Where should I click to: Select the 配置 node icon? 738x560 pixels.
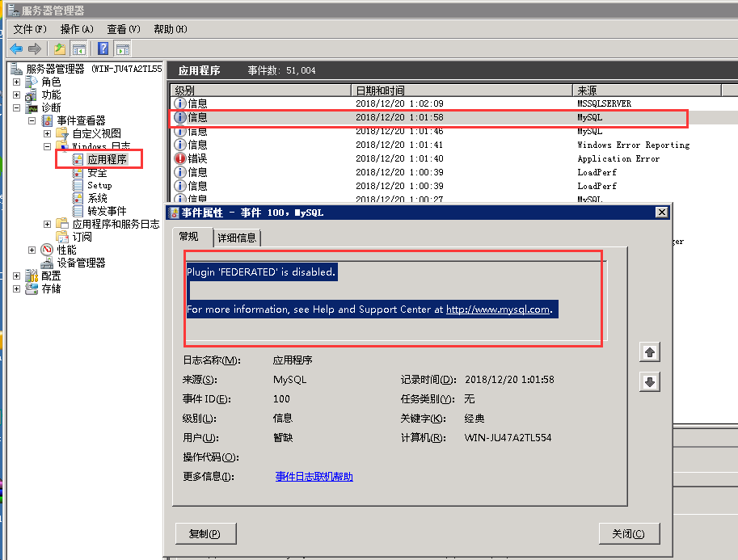pyautogui.click(x=32, y=276)
